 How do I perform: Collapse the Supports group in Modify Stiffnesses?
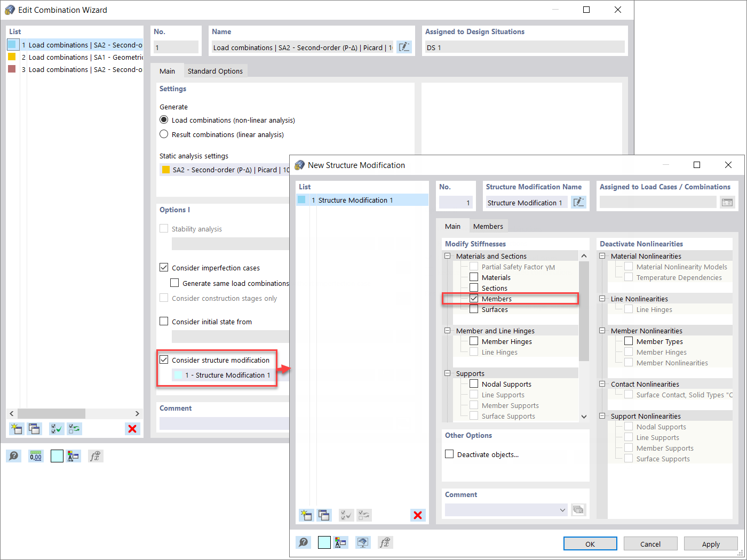click(x=447, y=373)
